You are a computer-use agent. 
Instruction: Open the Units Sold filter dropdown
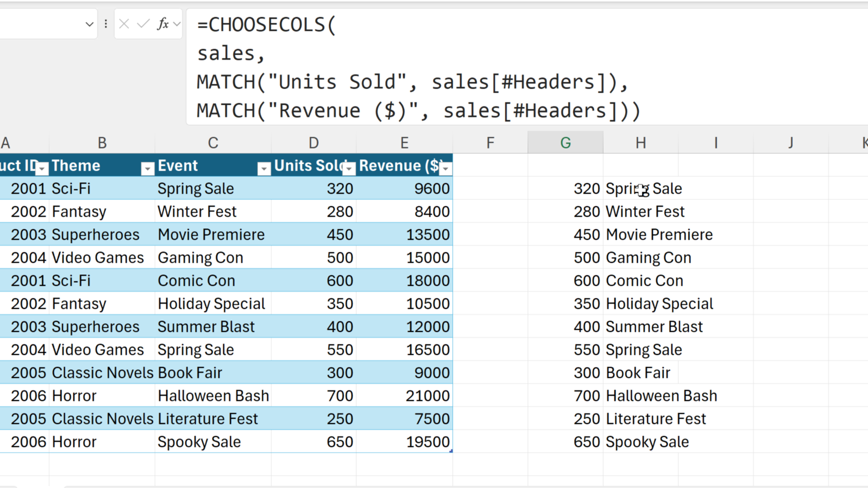pyautogui.click(x=349, y=169)
